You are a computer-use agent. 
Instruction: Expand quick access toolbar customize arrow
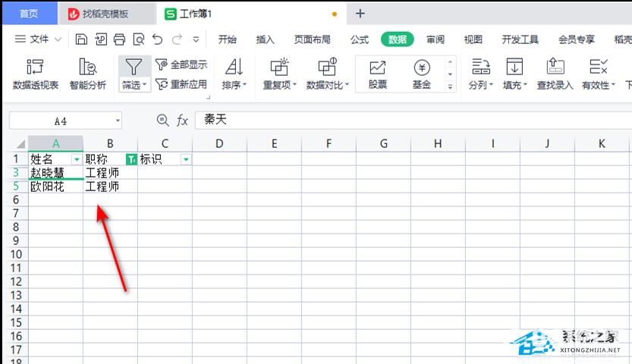196,39
